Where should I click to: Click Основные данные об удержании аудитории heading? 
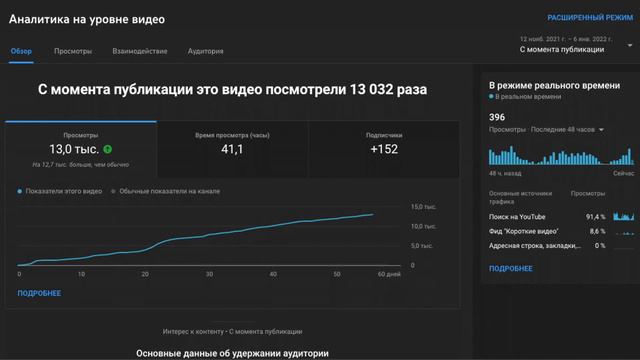click(x=232, y=353)
